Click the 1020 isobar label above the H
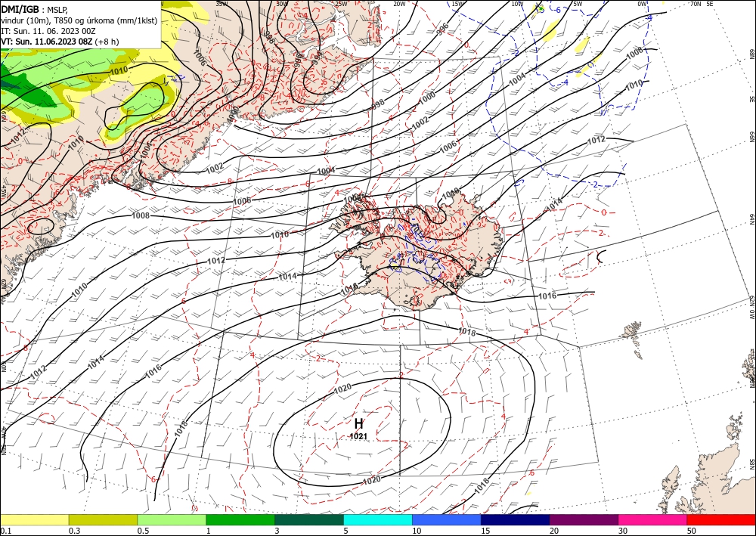 coord(342,388)
